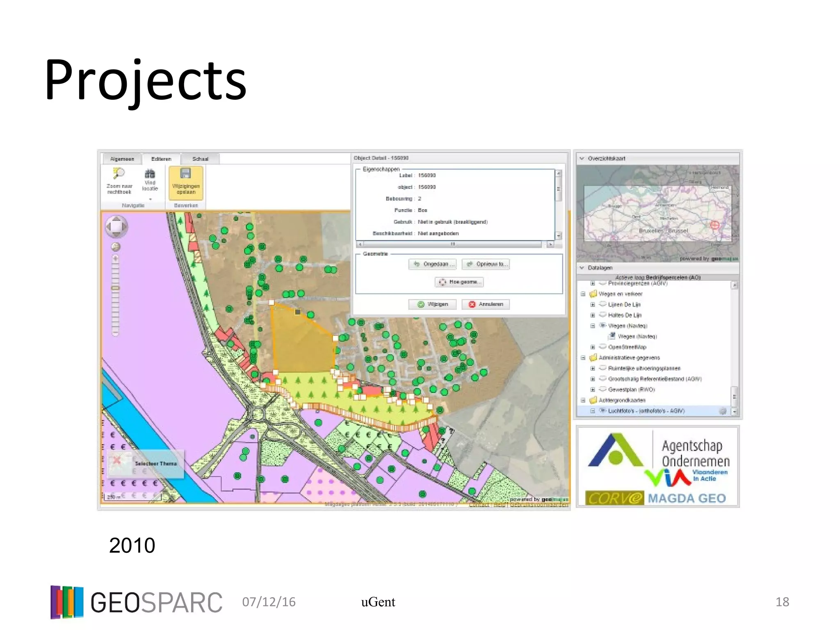This screenshot has height=630, width=840.
Task: Click the map zoom slider handle
Action: click(115, 288)
